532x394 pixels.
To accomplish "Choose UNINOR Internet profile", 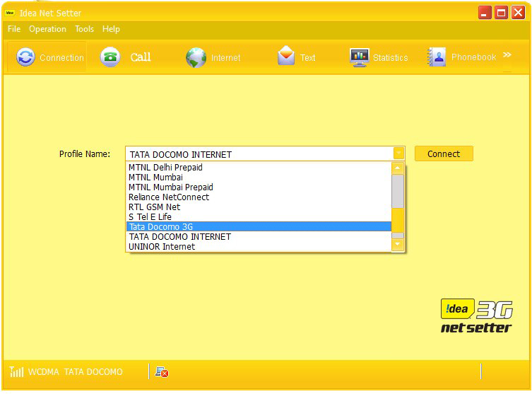I will point(259,246).
